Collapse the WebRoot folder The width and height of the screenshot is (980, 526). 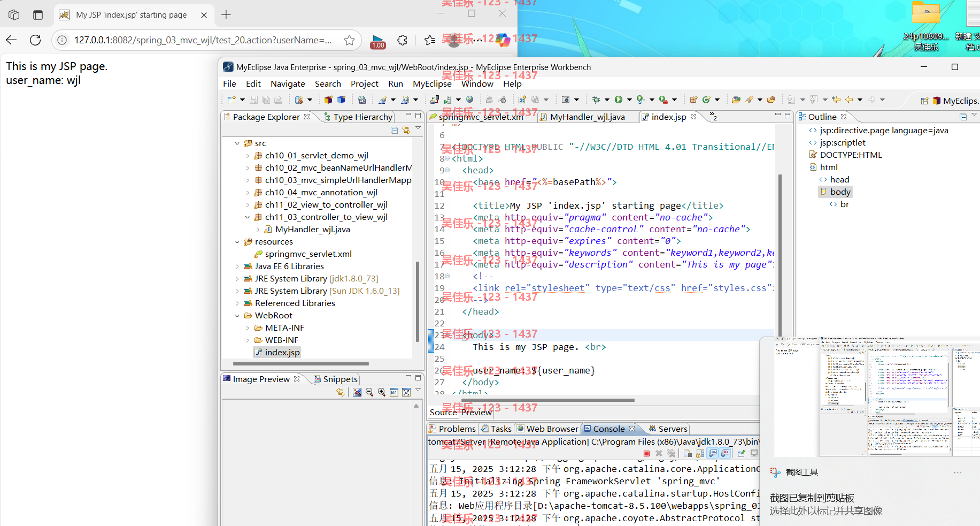pyautogui.click(x=237, y=316)
